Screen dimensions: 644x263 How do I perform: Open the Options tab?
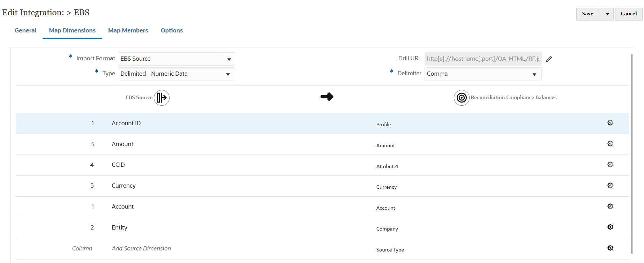coord(172,30)
